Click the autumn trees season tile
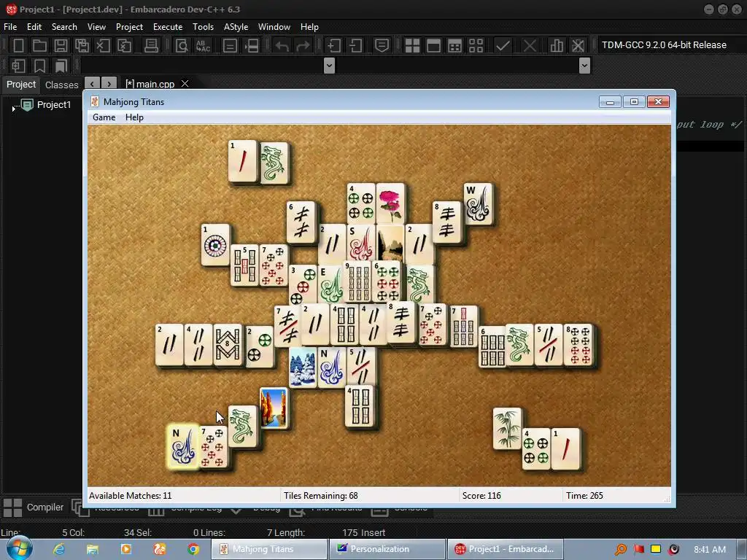747x560 pixels. [274, 408]
